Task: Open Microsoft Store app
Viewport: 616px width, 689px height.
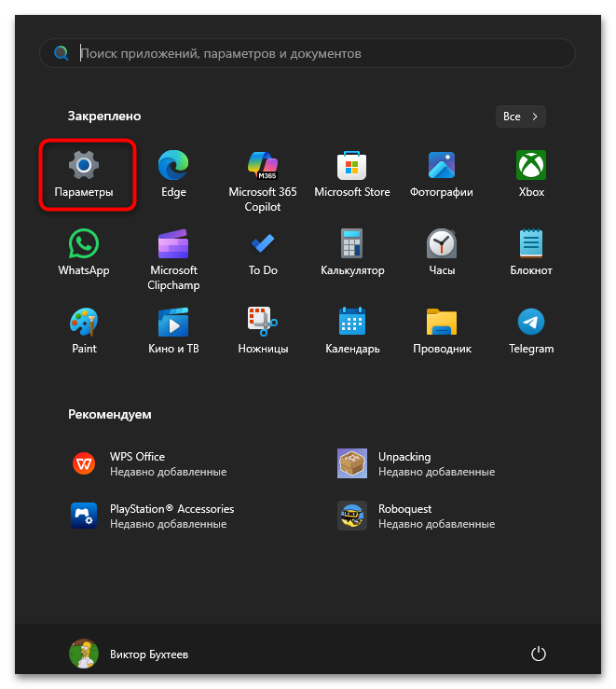Action: tap(352, 174)
